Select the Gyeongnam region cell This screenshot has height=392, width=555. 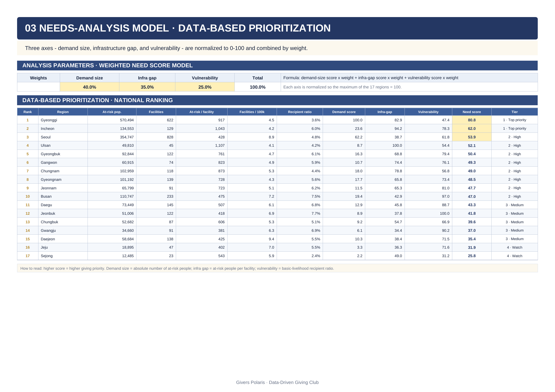[x=63, y=179]
